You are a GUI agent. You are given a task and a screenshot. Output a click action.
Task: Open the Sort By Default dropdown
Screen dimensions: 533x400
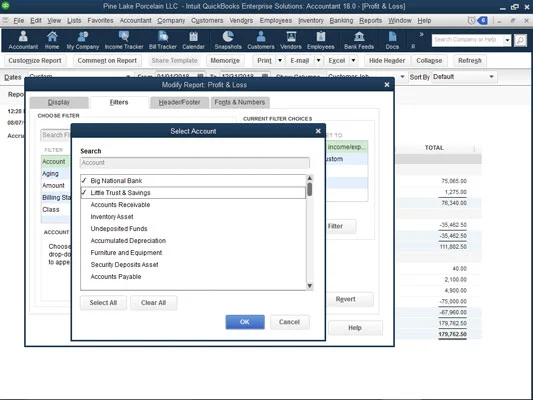point(463,77)
